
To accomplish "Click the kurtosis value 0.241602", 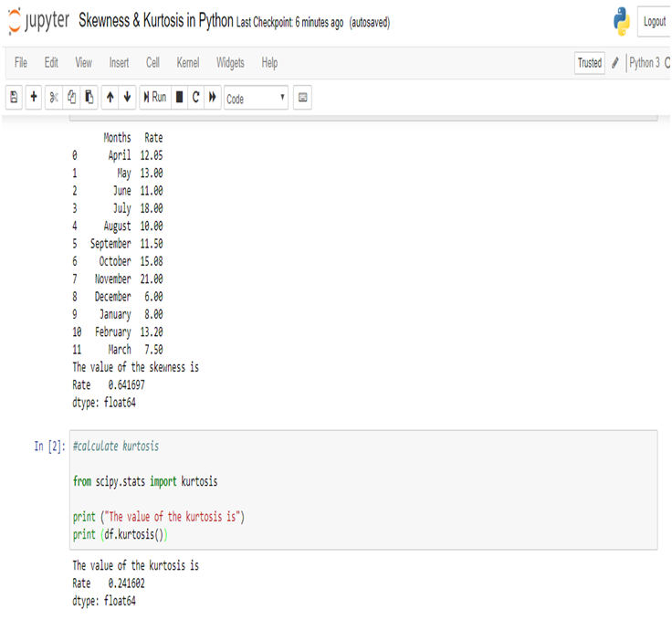I will tap(126, 583).
